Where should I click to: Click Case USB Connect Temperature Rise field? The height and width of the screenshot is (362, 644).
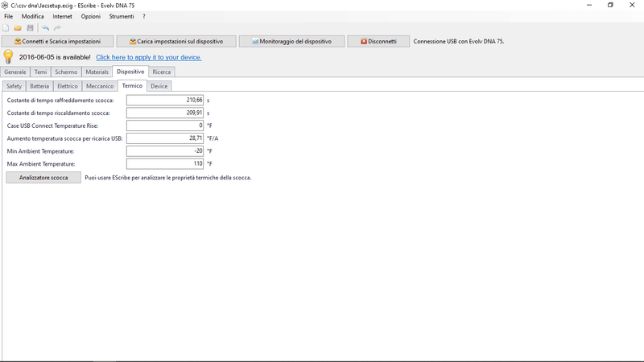(x=165, y=125)
